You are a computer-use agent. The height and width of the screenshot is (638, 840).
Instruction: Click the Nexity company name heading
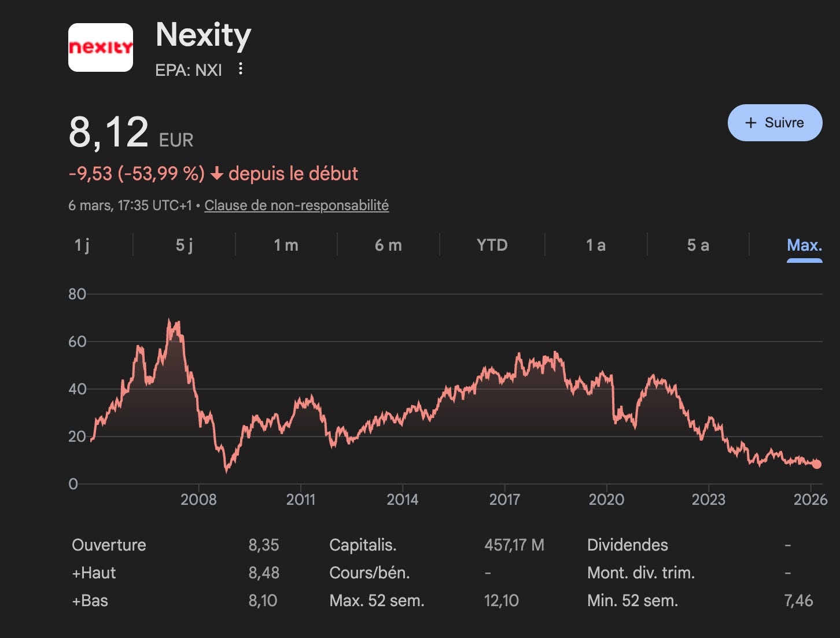coord(203,35)
